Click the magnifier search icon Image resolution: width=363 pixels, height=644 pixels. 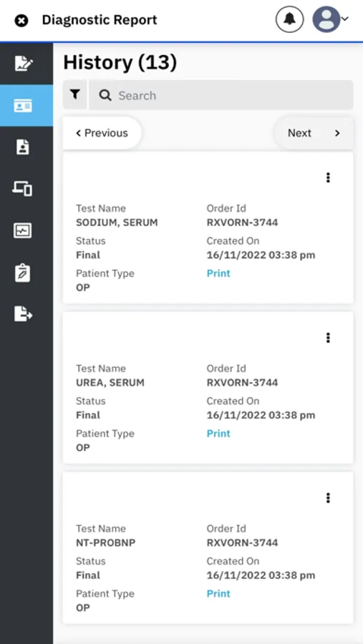pos(106,96)
